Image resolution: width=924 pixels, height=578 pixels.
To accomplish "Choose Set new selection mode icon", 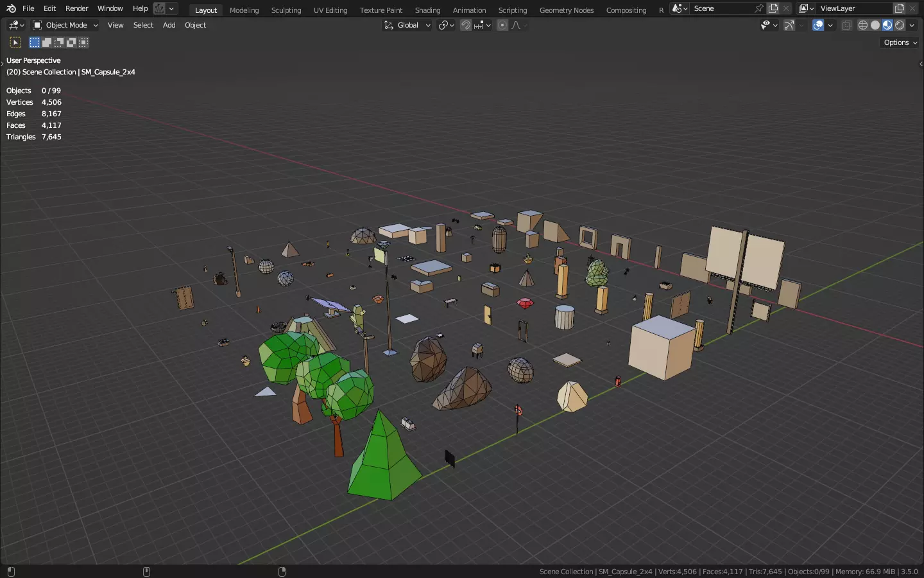I will (x=35, y=42).
